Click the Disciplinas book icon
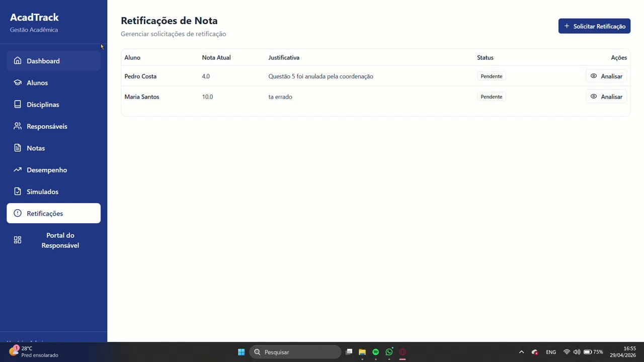The width and height of the screenshot is (644, 362). pos(18,105)
